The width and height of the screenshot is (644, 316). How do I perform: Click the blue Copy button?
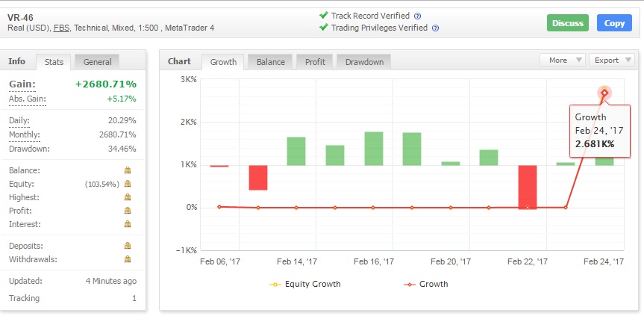point(614,23)
